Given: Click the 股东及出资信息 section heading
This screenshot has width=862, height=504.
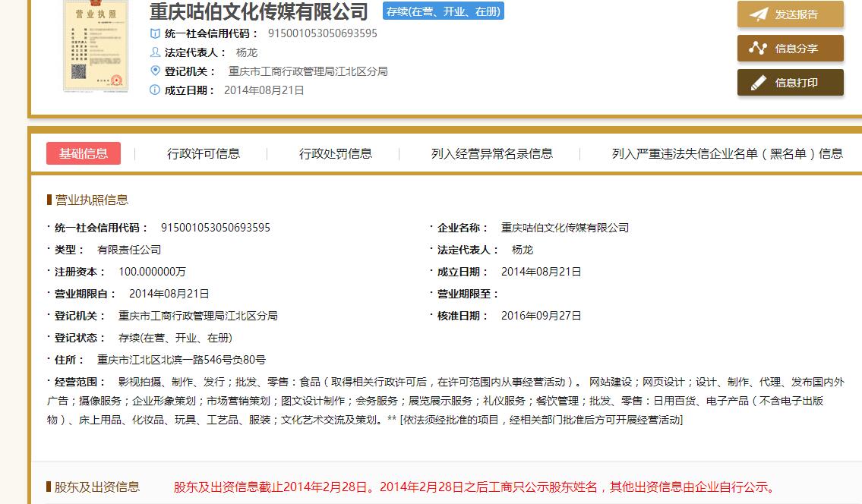Looking at the screenshot, I should tap(96, 487).
